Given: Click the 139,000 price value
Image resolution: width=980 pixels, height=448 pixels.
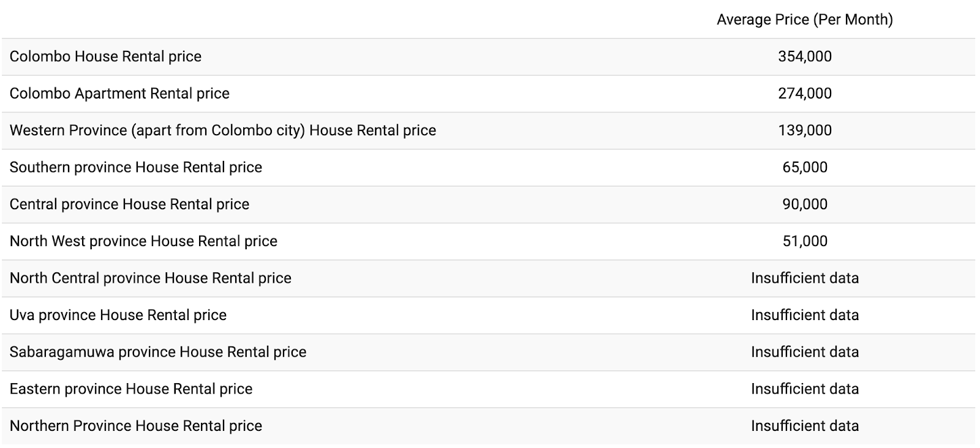Looking at the screenshot, I should coord(805,130).
